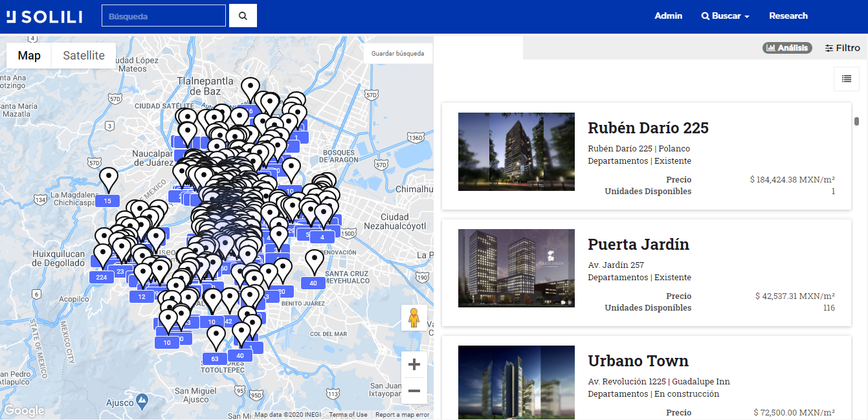868x420 pixels.
Task: Click the map cluster labeled 224
Action: pyautogui.click(x=102, y=277)
